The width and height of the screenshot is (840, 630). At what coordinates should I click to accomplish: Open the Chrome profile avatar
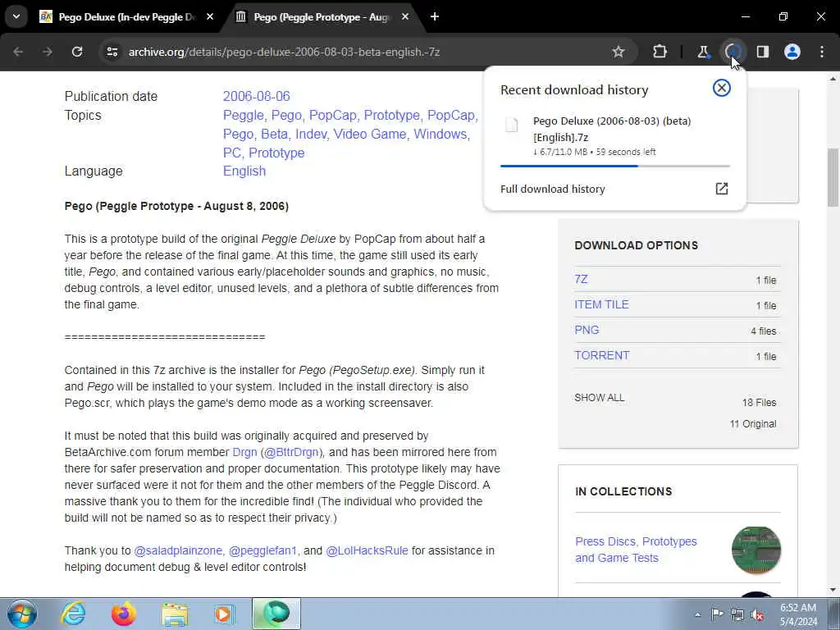(792, 52)
